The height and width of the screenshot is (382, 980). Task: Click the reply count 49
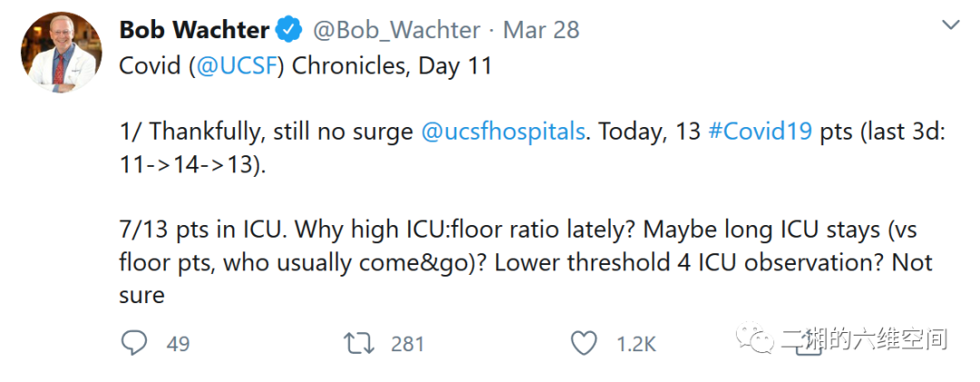pos(179,344)
